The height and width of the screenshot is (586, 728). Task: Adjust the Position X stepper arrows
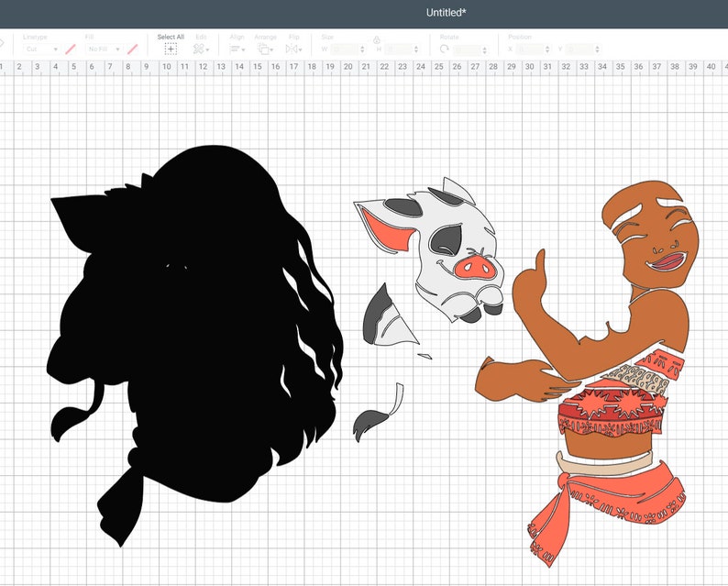click(x=547, y=49)
